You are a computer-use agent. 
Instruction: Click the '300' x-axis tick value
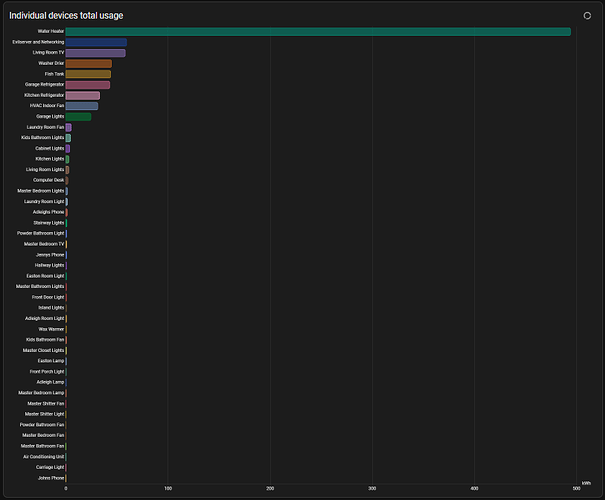click(372, 489)
